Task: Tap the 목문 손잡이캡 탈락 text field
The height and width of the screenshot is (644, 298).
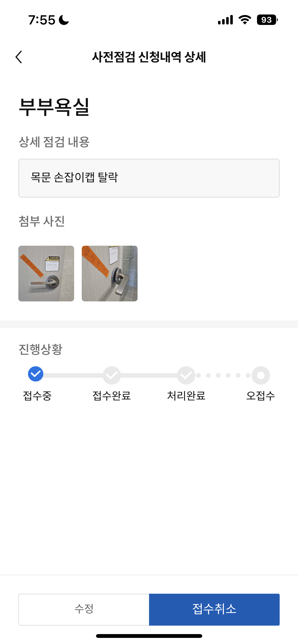Action: coord(149,178)
